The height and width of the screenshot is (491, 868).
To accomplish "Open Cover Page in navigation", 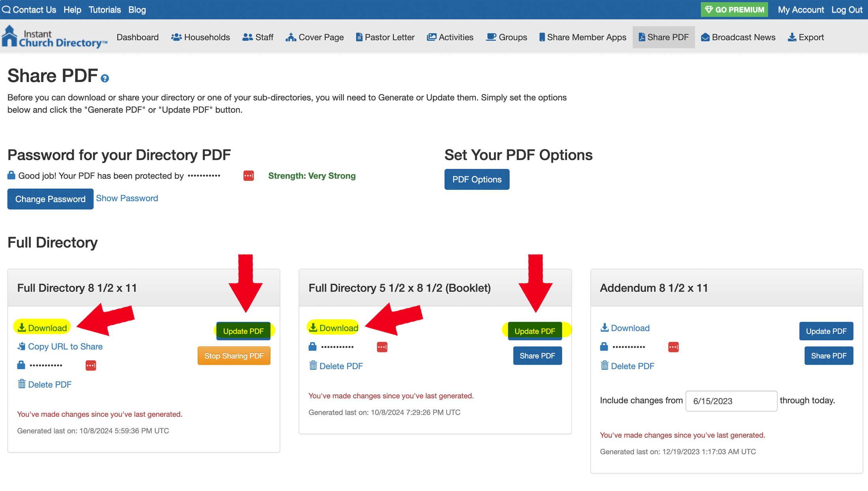I will pyautogui.click(x=315, y=37).
